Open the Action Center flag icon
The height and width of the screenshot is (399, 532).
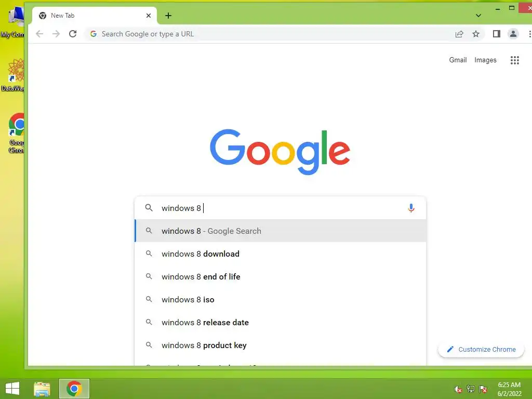click(x=483, y=389)
